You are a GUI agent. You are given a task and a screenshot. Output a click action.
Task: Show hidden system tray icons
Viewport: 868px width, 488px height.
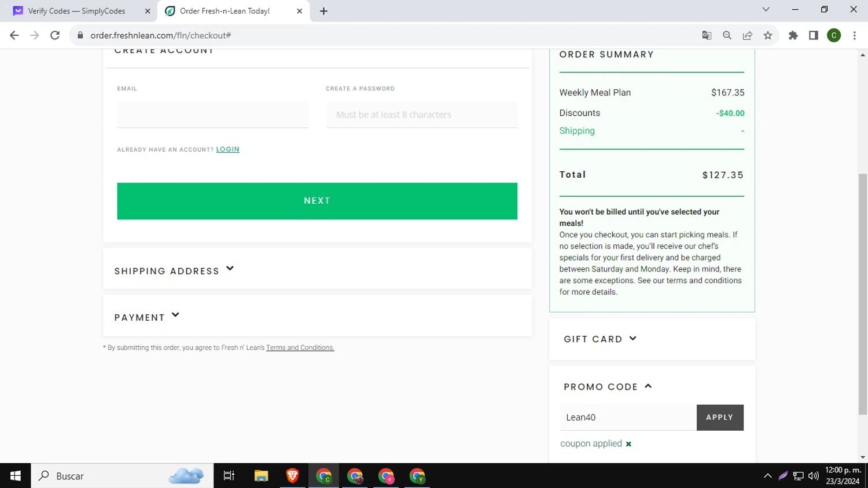tap(768, 476)
